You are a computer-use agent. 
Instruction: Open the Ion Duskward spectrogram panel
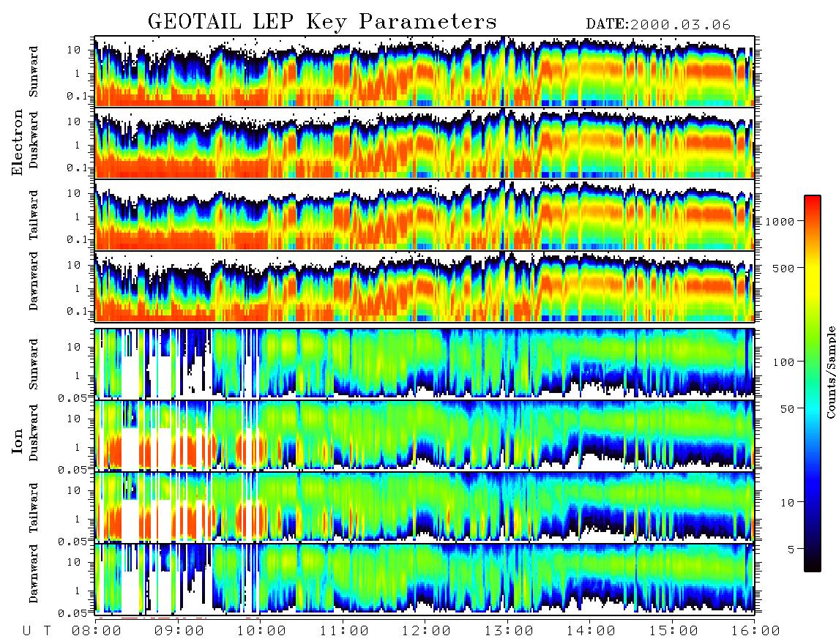click(425, 435)
